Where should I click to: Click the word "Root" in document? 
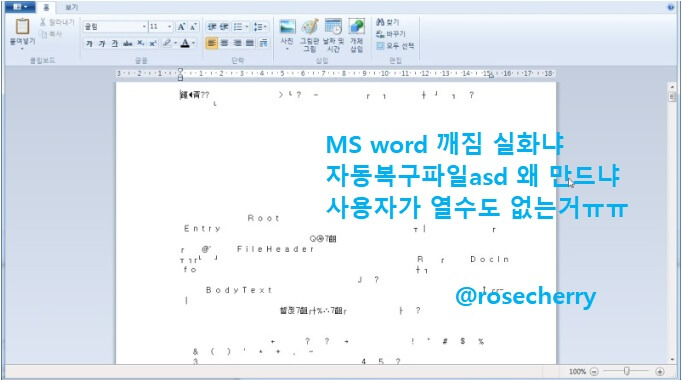coord(263,218)
